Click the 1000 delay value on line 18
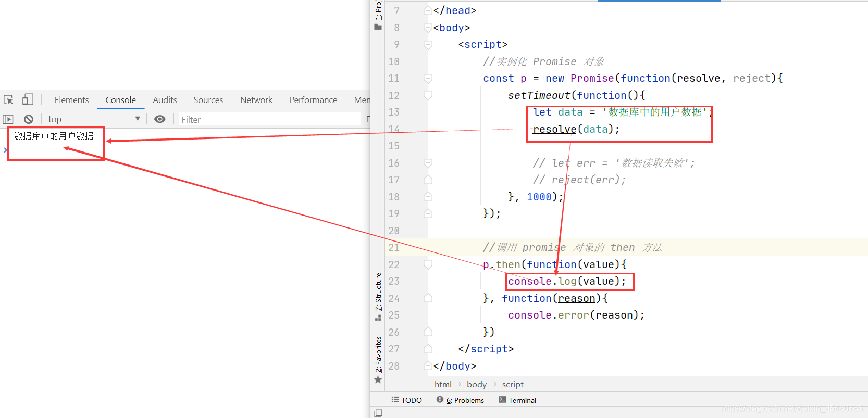The image size is (868, 418). click(x=539, y=197)
